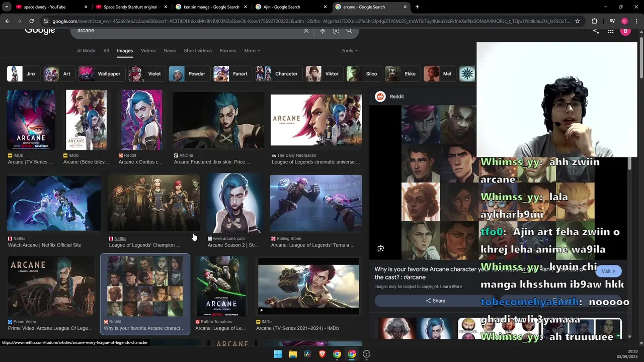Open the Reddit source icon in preview panel
This screenshot has height=362, width=644.
pos(380,97)
